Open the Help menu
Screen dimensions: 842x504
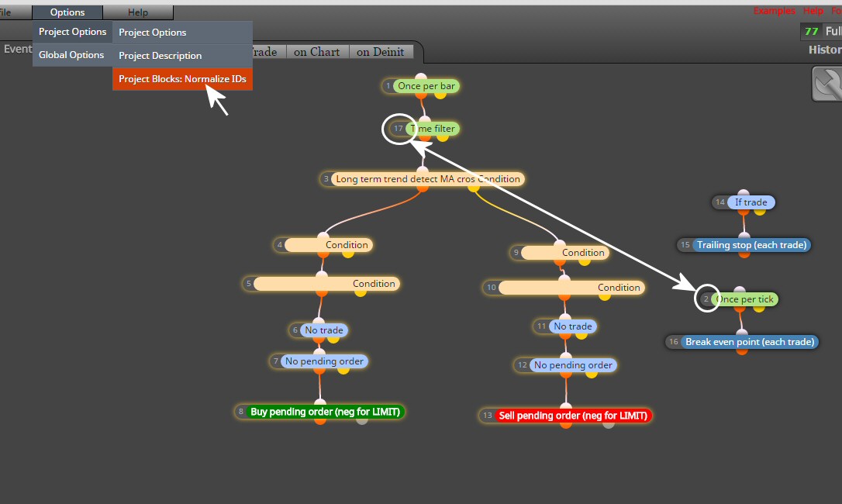pos(138,12)
